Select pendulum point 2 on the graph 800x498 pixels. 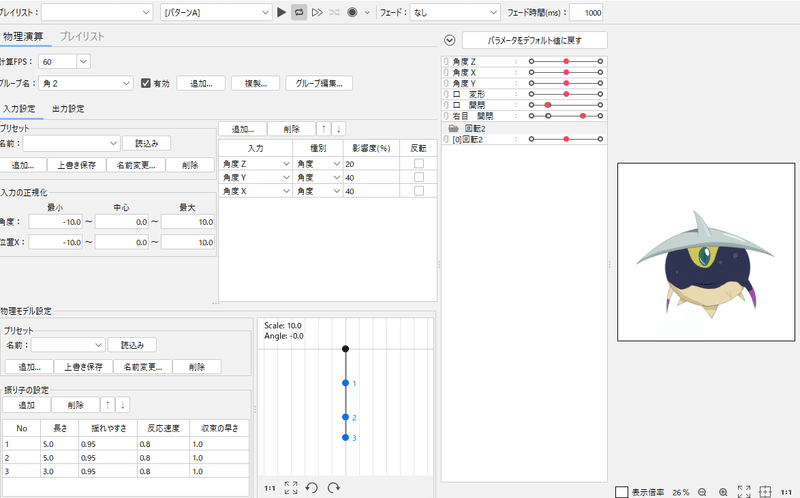(x=345, y=417)
